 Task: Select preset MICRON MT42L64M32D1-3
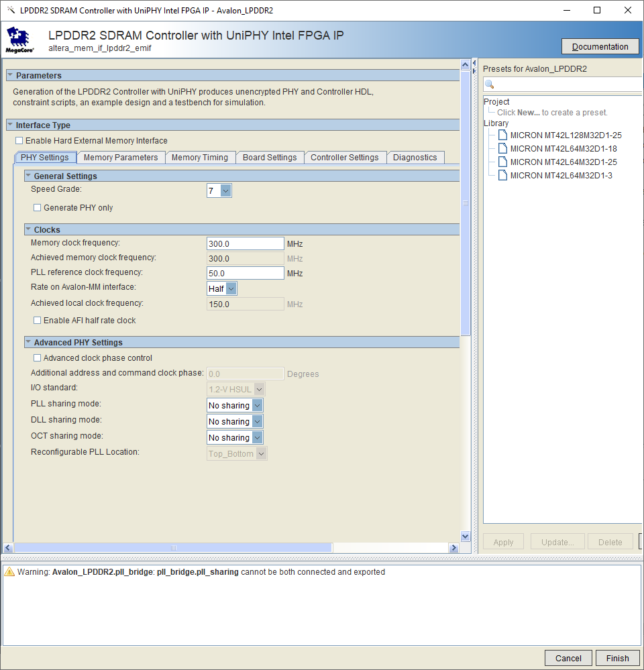pos(561,175)
